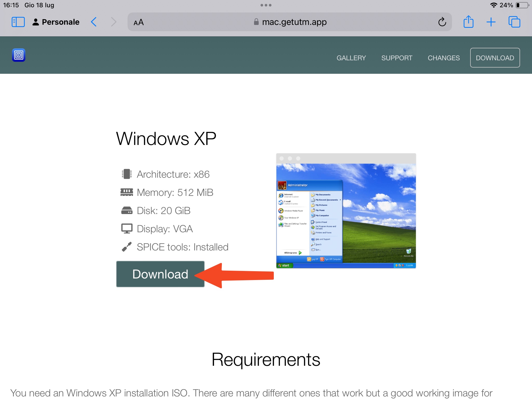Show the tab overview
Screen dimensions: 532x399
click(514, 22)
